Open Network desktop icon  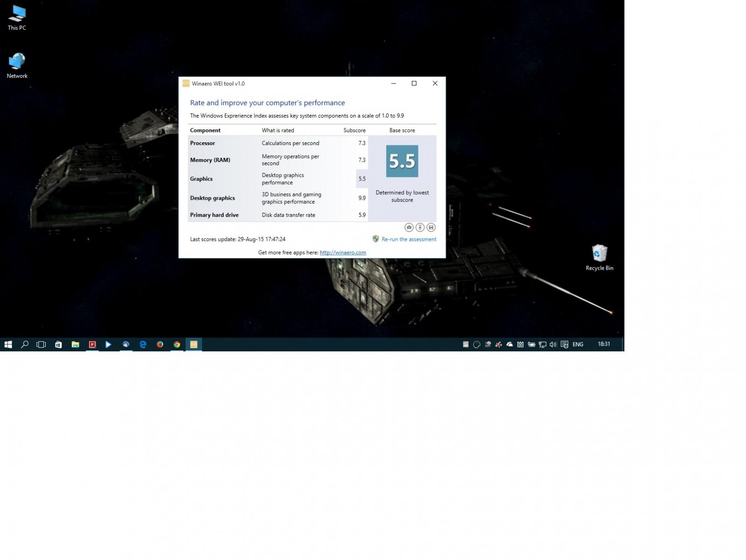(x=17, y=65)
